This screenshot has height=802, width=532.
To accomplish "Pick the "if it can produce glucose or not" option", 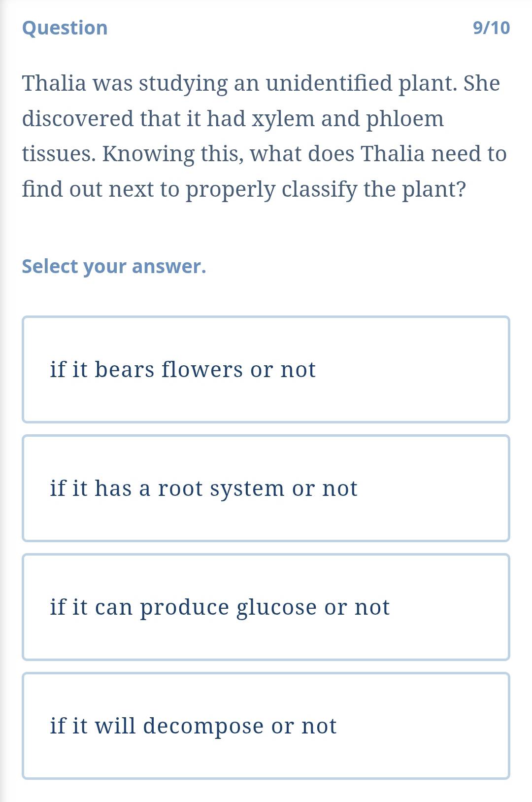I will point(266,607).
